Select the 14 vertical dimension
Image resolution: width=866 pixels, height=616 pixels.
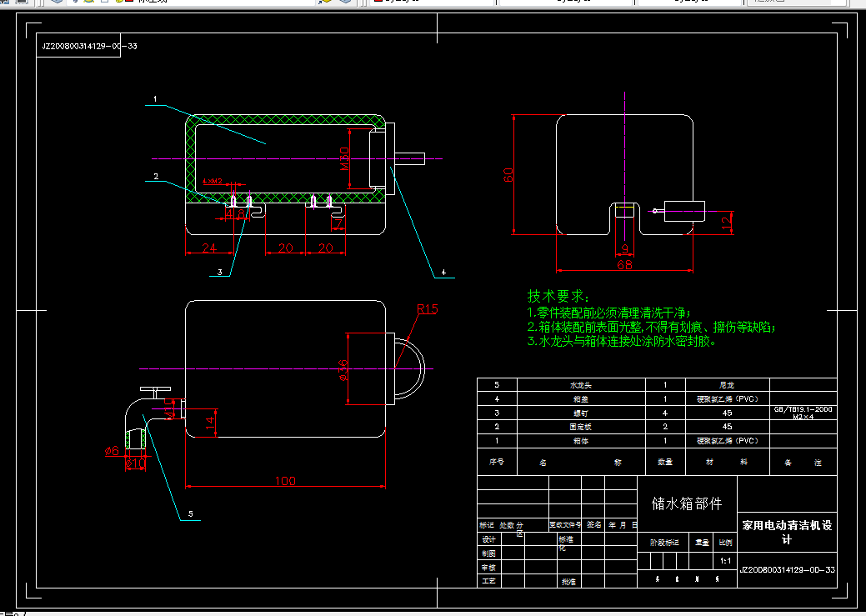coord(210,423)
